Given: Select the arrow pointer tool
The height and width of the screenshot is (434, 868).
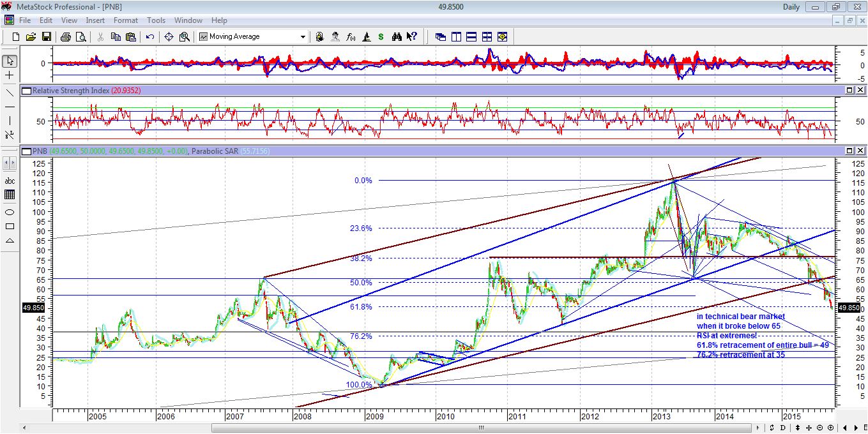Looking at the screenshot, I should pyautogui.click(x=9, y=61).
